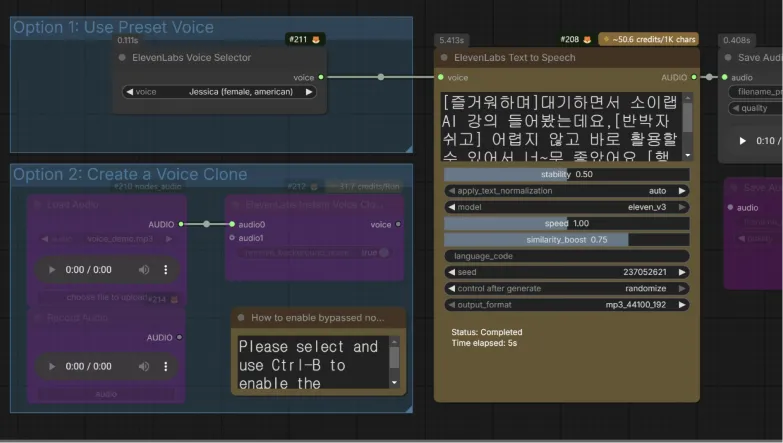
Task: Click voice output port of Voice Selector
Action: [321, 77]
